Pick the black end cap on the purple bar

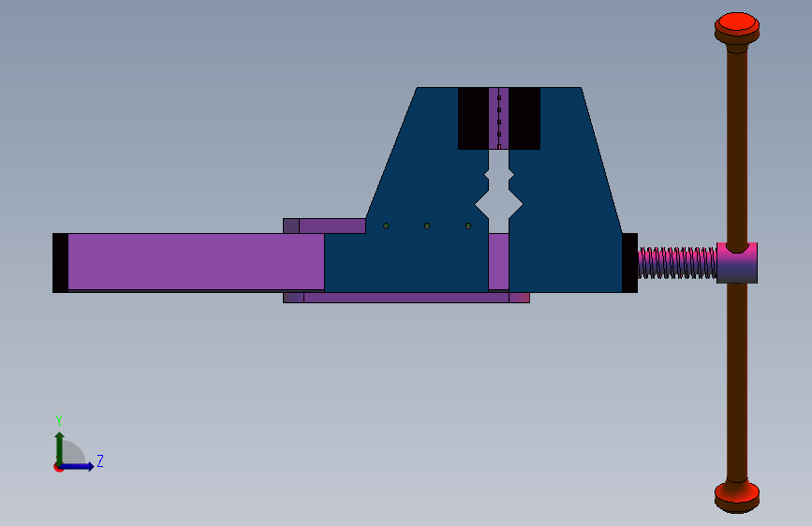click(x=60, y=263)
